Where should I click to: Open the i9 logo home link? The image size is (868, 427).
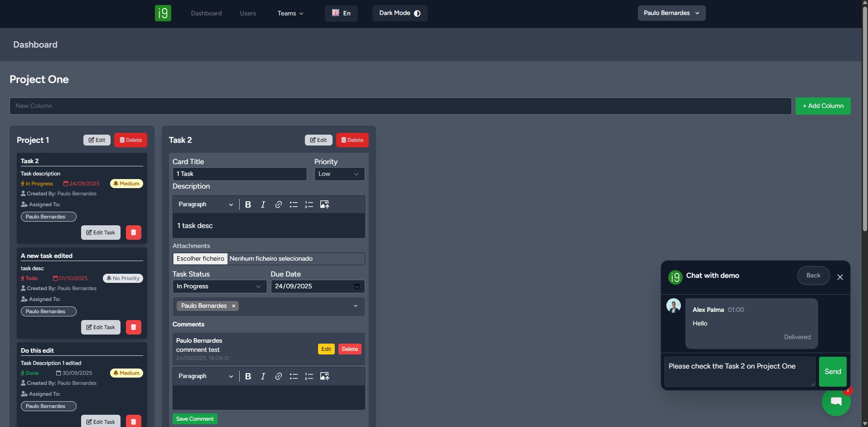pyautogui.click(x=163, y=13)
